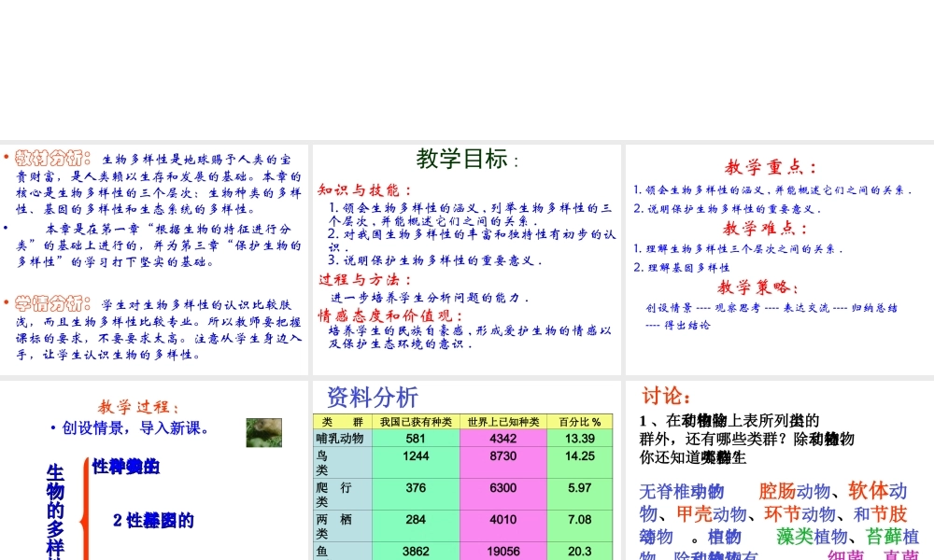
Task: Click the table cell 3862
Action: pyautogui.click(x=416, y=551)
